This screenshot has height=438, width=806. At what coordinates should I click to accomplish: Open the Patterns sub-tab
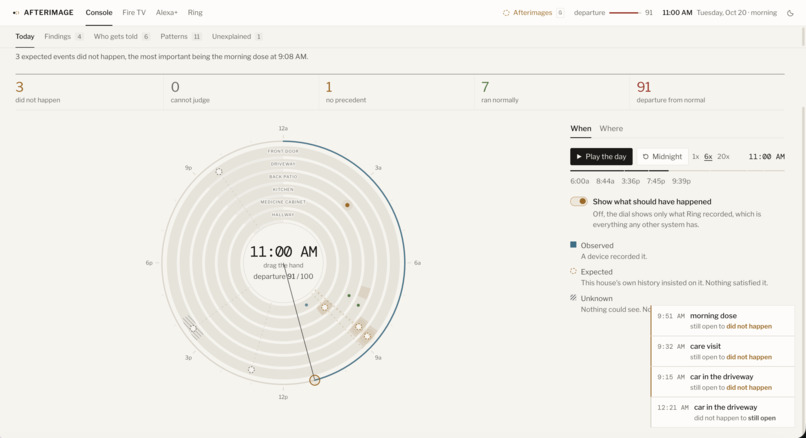tap(180, 36)
